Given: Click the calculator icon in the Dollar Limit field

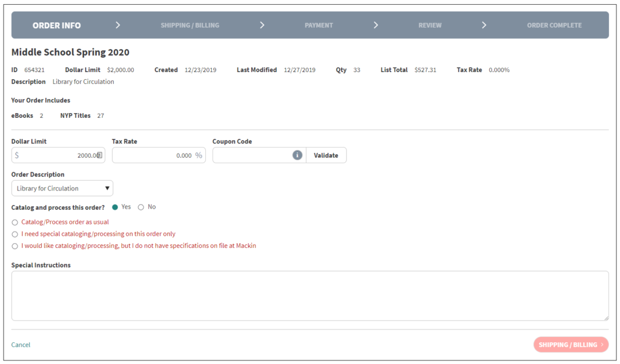Looking at the screenshot, I should coord(99,155).
